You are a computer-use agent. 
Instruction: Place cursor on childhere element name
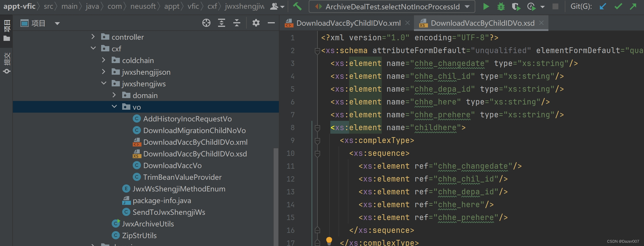click(435, 128)
